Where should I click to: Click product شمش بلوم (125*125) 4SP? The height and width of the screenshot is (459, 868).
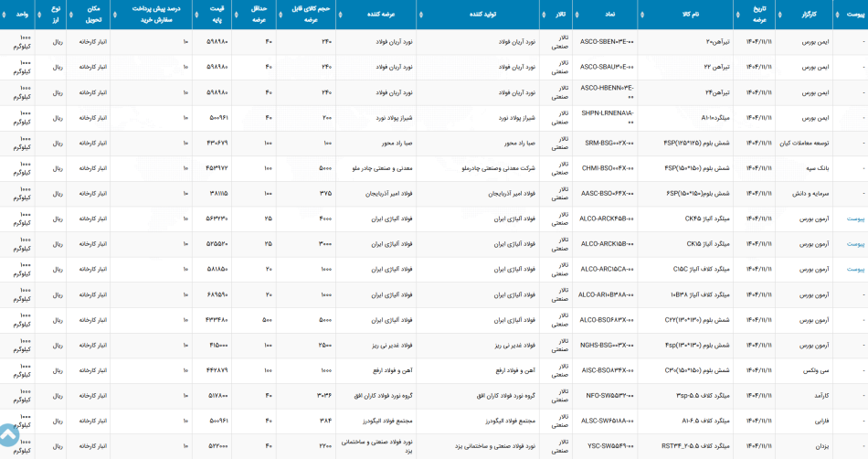click(696, 144)
